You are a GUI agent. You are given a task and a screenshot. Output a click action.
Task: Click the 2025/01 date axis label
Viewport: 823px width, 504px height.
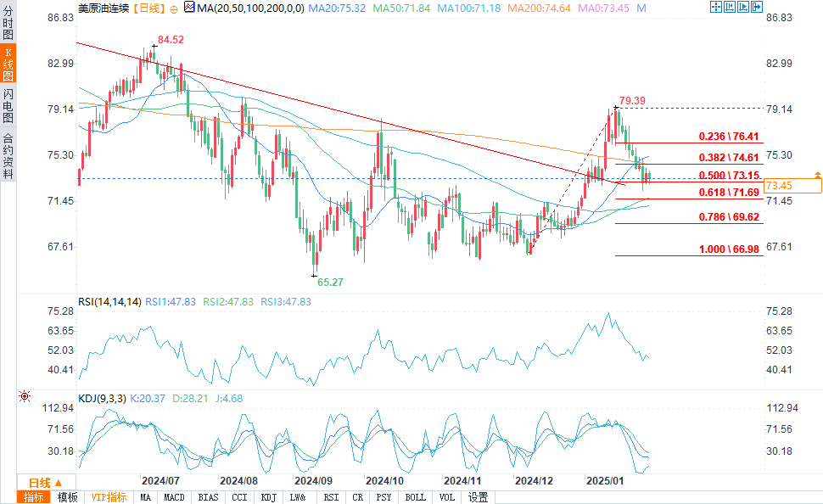[605, 481]
